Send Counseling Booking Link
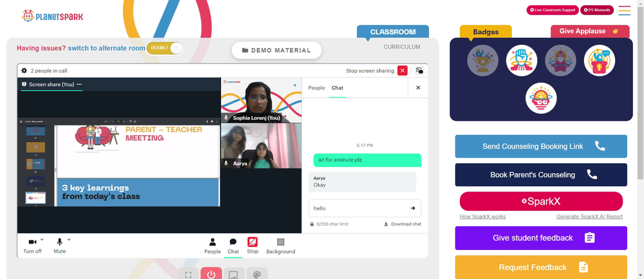 point(541,147)
